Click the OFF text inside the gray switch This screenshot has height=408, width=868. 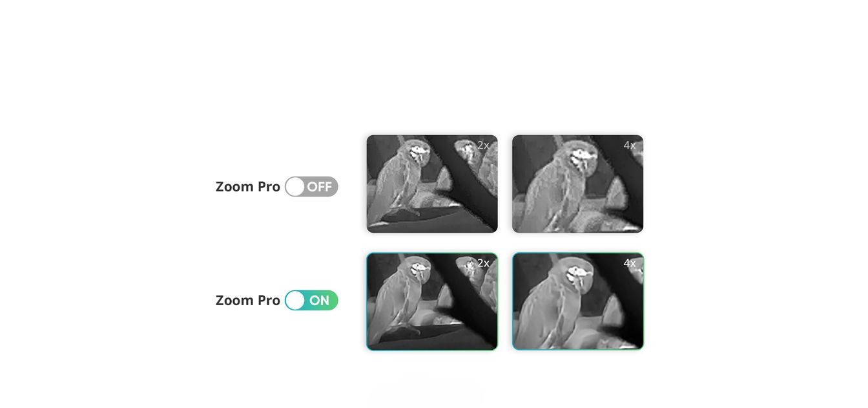coord(319,187)
